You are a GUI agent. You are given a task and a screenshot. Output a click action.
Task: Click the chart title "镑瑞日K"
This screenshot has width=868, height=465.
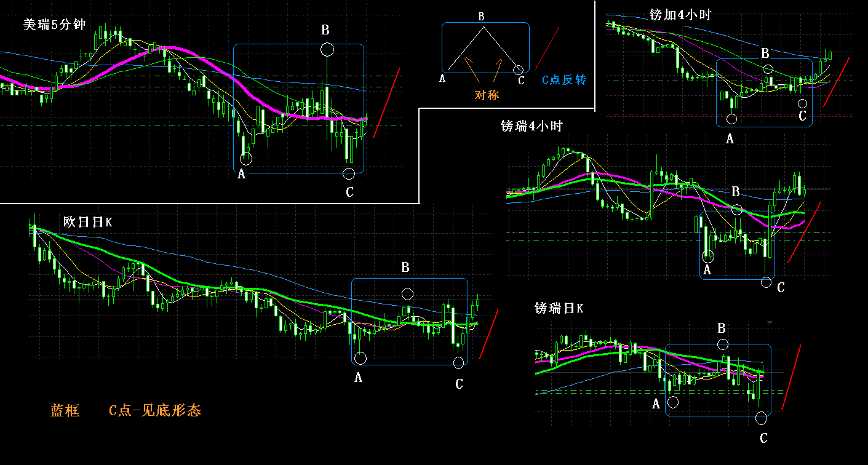coord(559,308)
